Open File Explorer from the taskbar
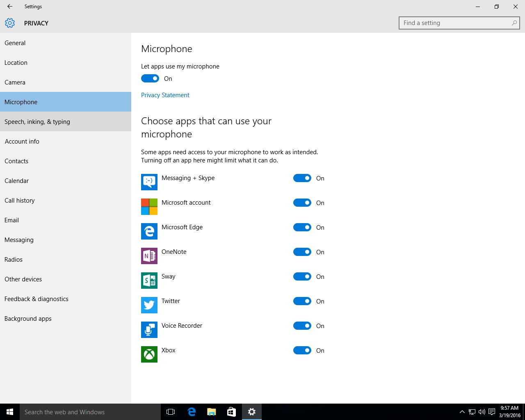 point(211,412)
